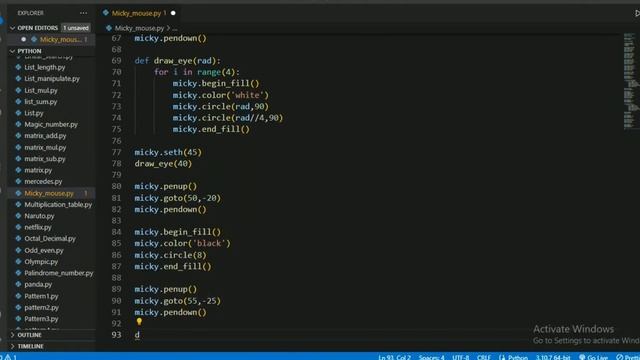Click the 1 unsaved badge in Open Editors

[x=76, y=28]
